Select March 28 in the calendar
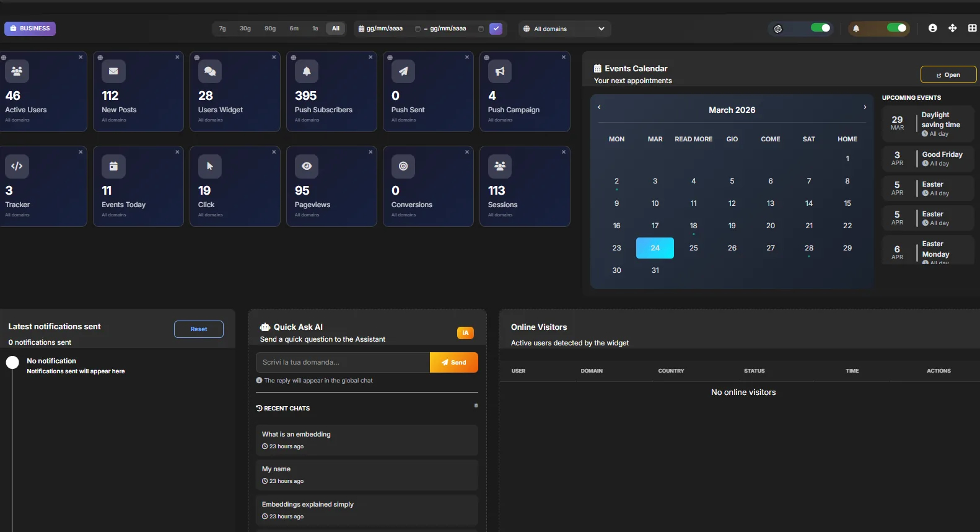 pos(809,248)
